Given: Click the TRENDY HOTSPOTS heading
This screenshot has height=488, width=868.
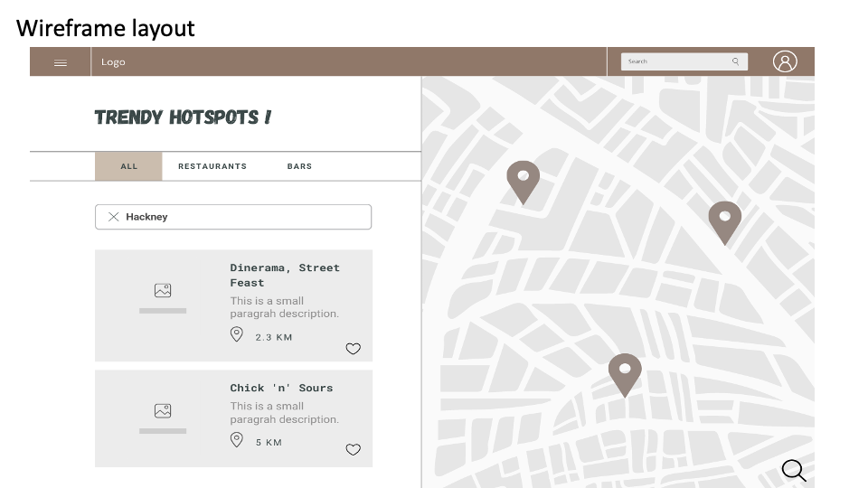Looking at the screenshot, I should tap(183, 117).
